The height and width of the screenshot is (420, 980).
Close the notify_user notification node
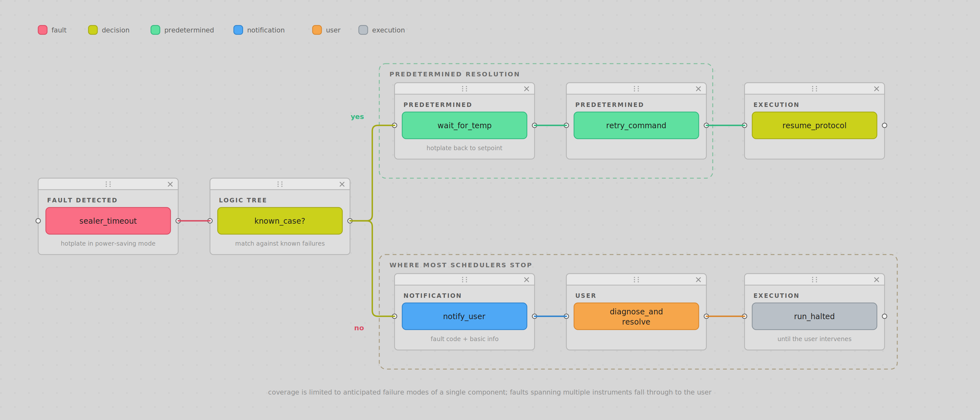pyautogui.click(x=527, y=280)
